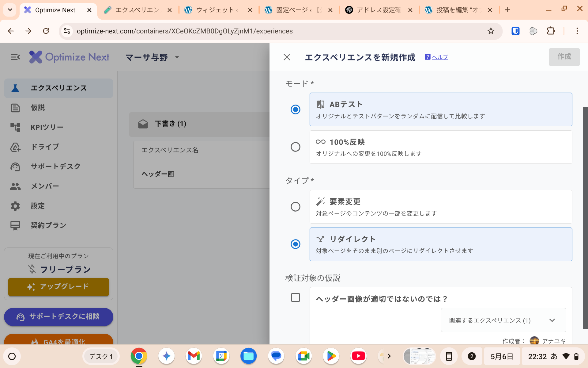This screenshot has width=588, height=368.
Task: Open YouTube from the shelf
Action: point(359,356)
